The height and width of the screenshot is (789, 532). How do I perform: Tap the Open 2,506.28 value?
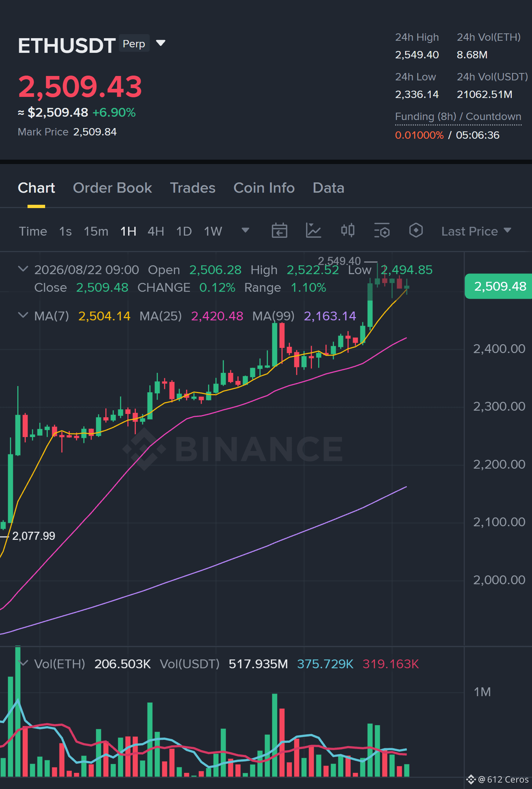click(x=215, y=270)
